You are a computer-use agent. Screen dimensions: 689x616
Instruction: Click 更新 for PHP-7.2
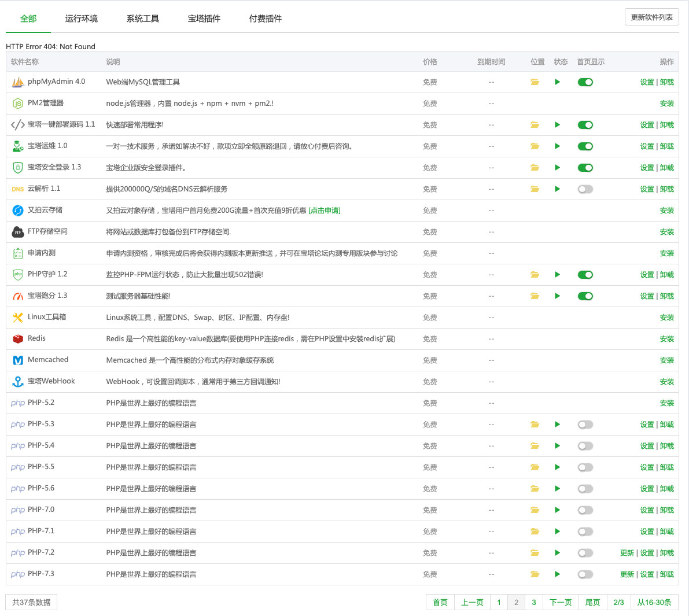pos(627,553)
